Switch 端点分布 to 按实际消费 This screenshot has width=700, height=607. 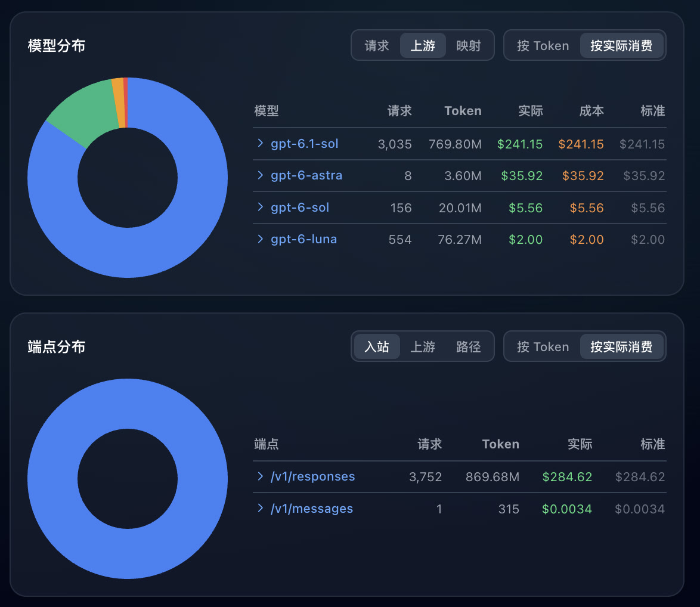point(621,347)
